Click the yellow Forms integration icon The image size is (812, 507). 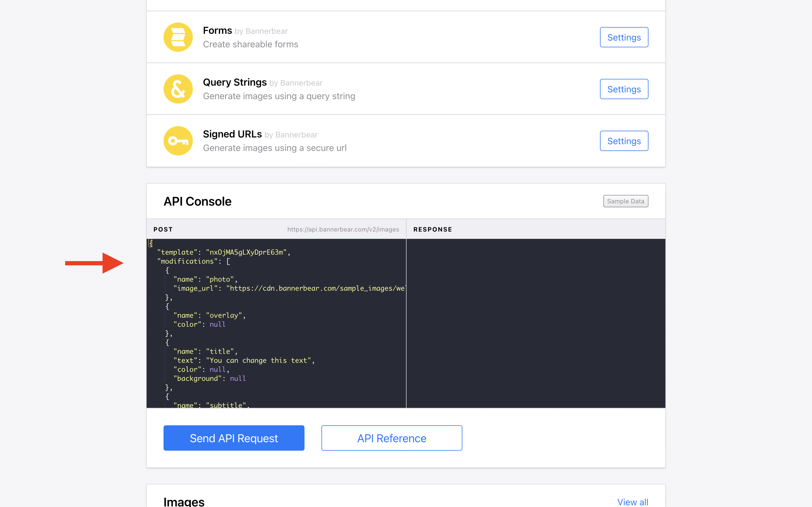[x=178, y=37]
